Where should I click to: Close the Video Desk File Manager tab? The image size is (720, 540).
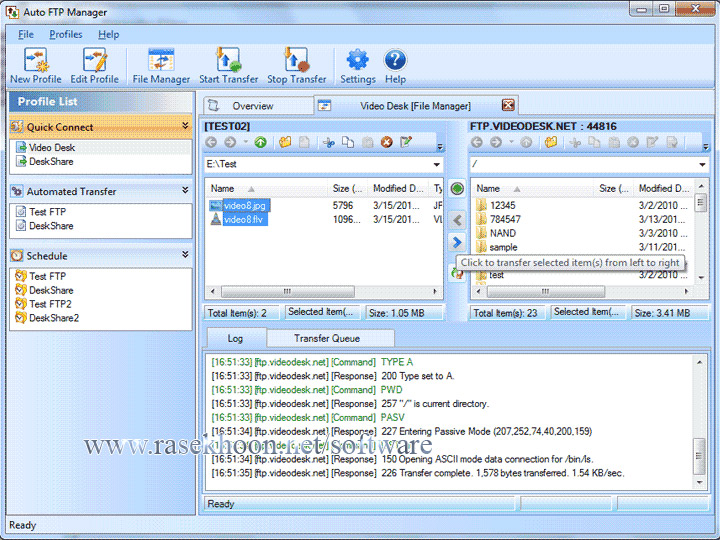tap(508, 105)
